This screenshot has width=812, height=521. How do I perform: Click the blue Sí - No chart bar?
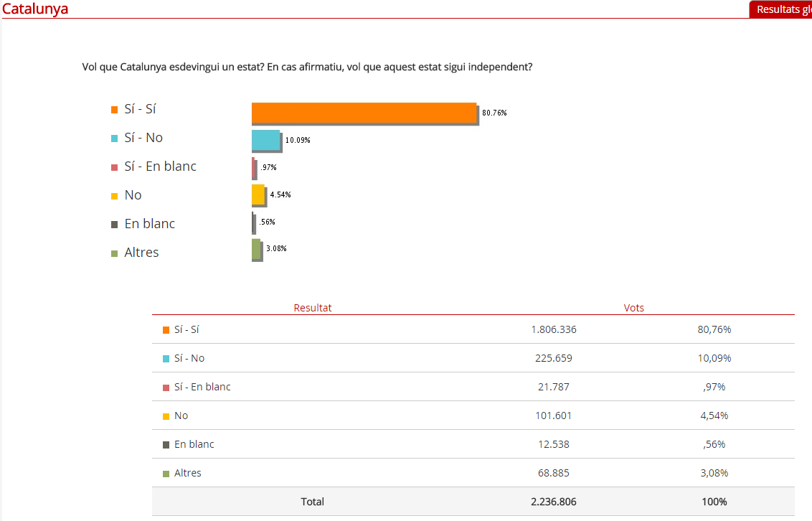[x=265, y=140]
